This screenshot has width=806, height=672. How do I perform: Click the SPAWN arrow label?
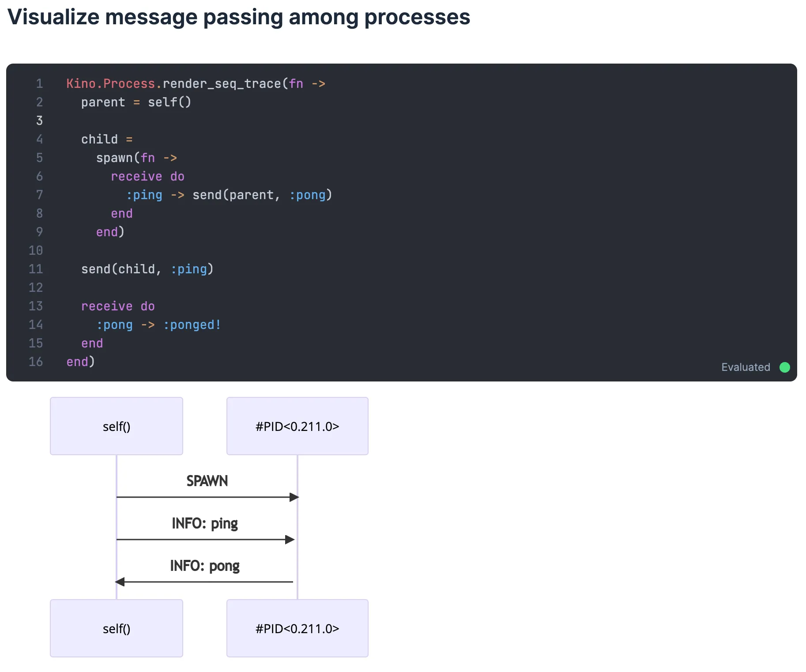pyautogui.click(x=207, y=481)
